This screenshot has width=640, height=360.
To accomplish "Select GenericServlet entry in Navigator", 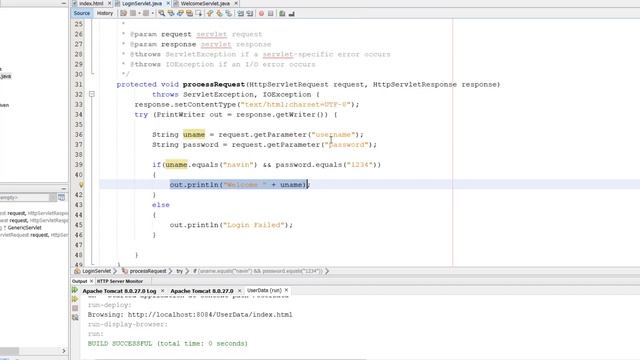I will (24, 228).
